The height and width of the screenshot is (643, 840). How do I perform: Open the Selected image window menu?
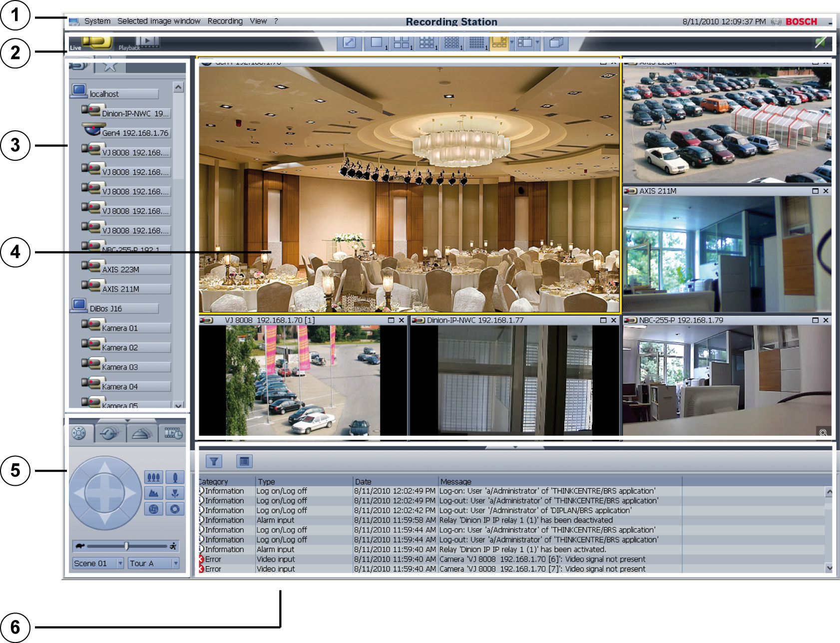(159, 21)
